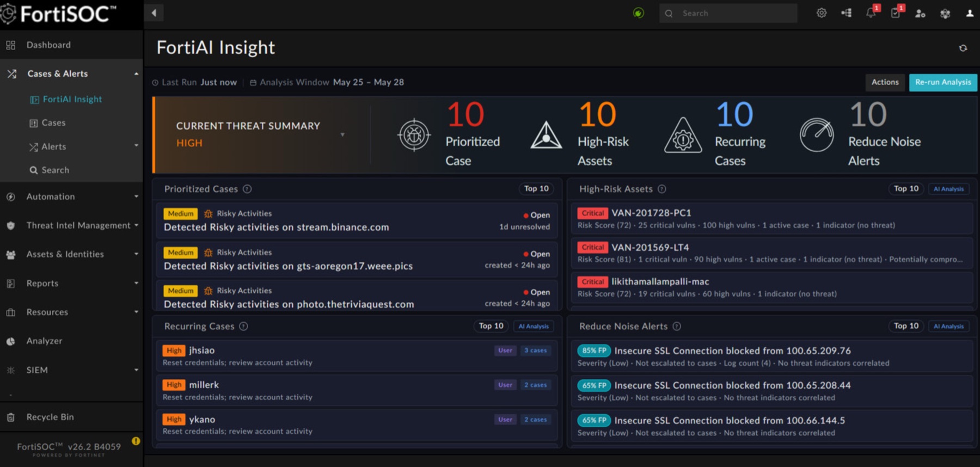980x467 pixels.
Task: Click Top 10 button in Reduce Noise Alerts
Action: click(x=906, y=326)
